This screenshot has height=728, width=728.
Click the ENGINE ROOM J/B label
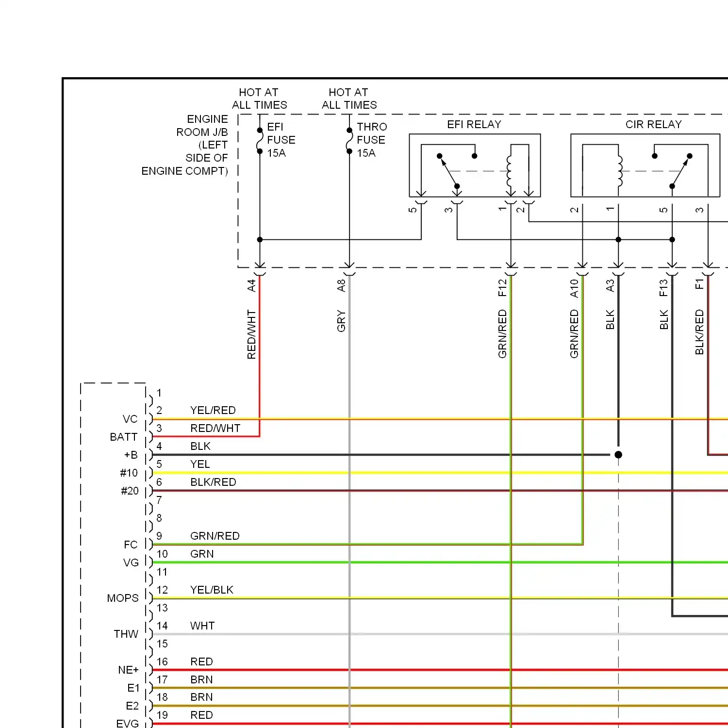coord(185,145)
